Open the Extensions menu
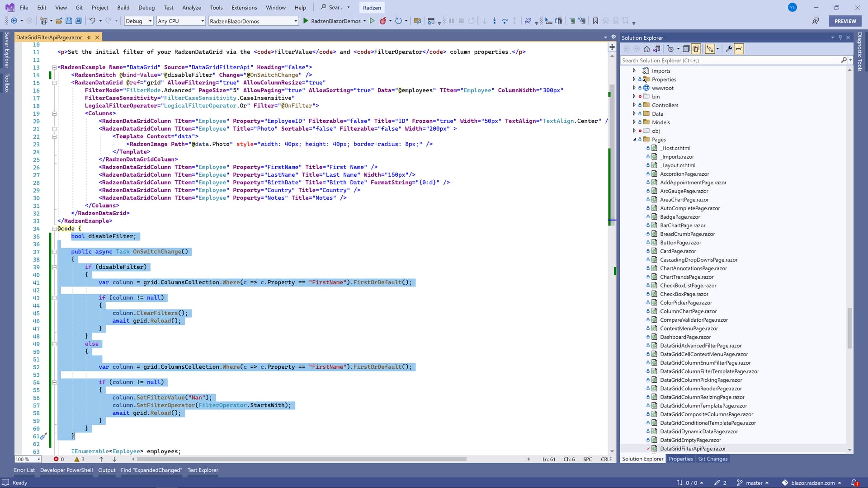 [244, 7]
